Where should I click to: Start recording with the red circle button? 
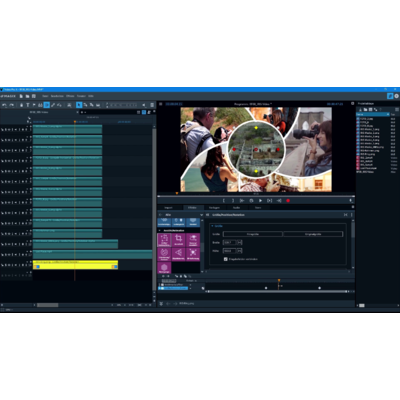pos(288,201)
